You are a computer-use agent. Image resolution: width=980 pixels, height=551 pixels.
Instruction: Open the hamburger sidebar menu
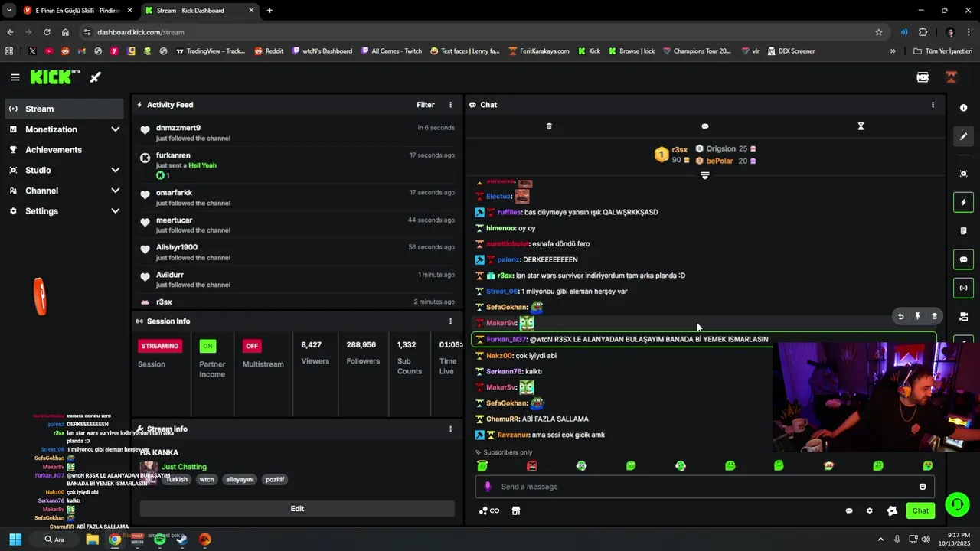(x=15, y=77)
